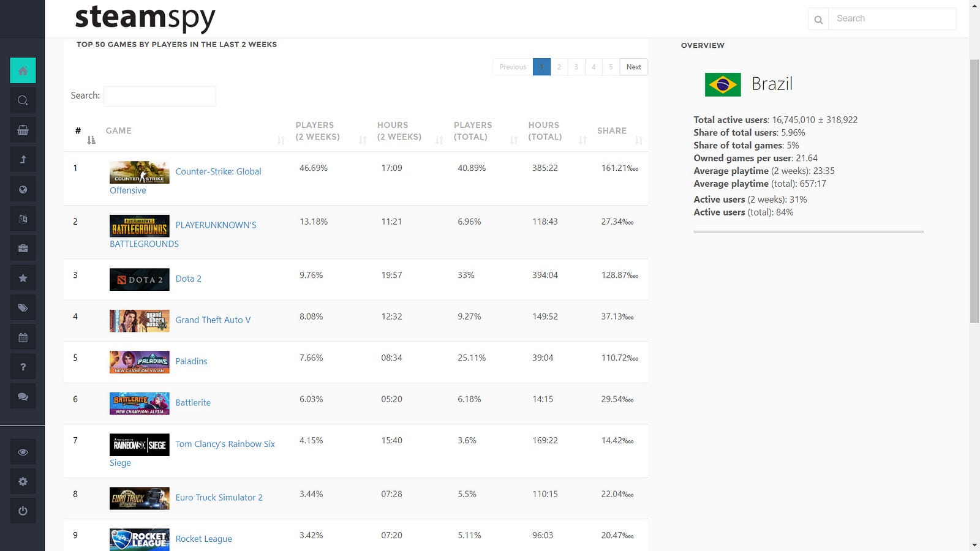This screenshot has width=980, height=551.
Task: Click the Brazil flag icon
Action: (x=723, y=84)
